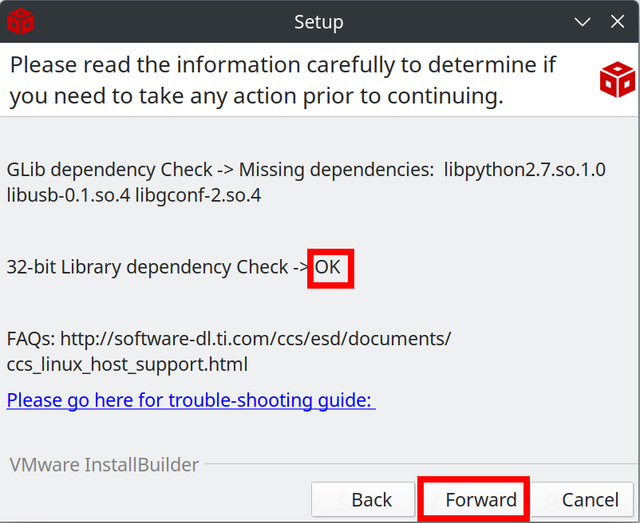Abort the setup with Cancel
Screen dimensions: 640x523
click(581, 499)
